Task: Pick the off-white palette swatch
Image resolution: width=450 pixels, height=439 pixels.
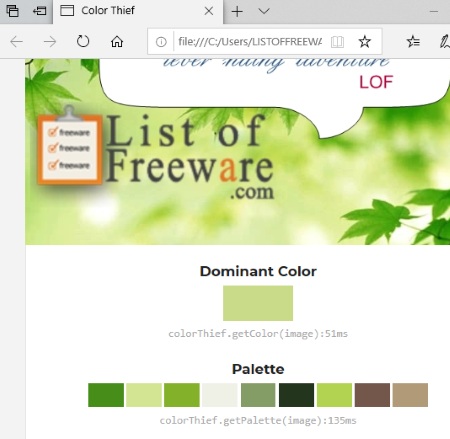Action: (220, 395)
